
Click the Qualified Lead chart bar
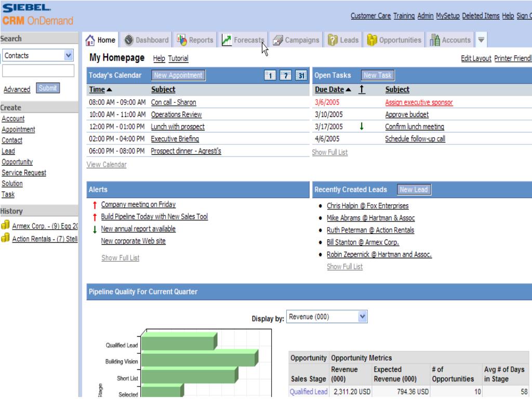click(179, 341)
